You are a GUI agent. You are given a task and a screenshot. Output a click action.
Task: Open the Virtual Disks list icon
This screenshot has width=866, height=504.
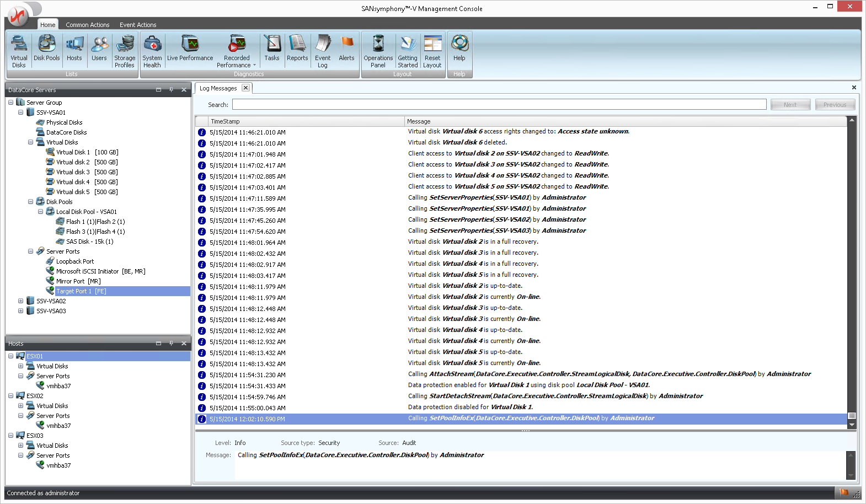pos(19,51)
